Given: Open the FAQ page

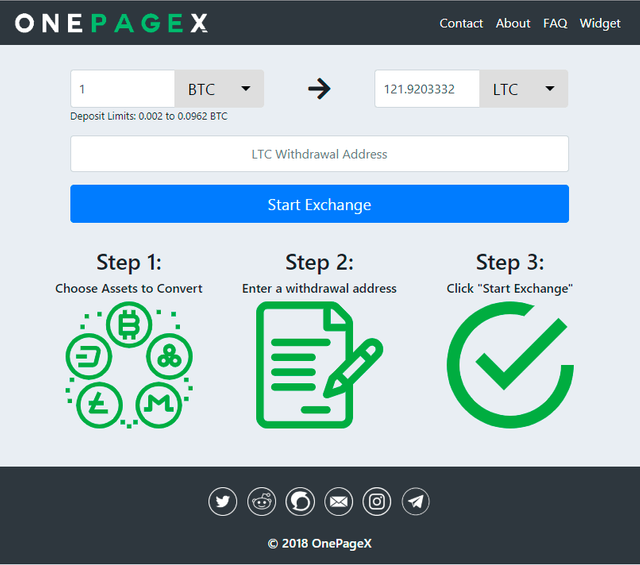Looking at the screenshot, I should click(x=555, y=23).
